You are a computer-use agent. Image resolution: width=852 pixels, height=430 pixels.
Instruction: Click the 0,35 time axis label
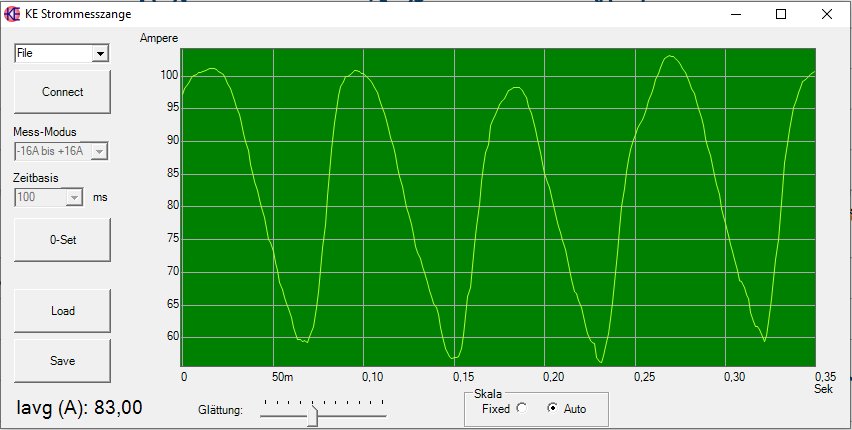826,377
